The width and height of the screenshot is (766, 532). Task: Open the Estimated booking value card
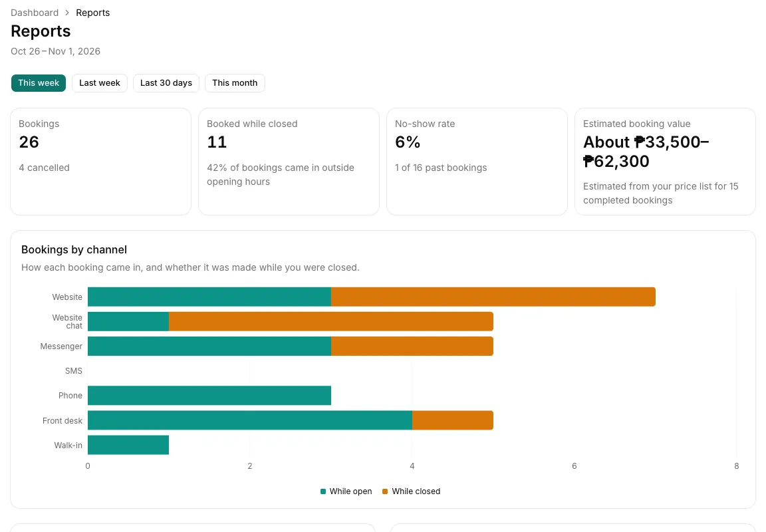point(665,162)
